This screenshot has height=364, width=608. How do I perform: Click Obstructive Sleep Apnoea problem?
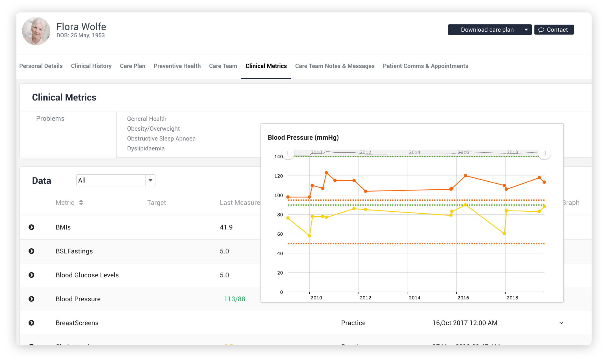161,139
